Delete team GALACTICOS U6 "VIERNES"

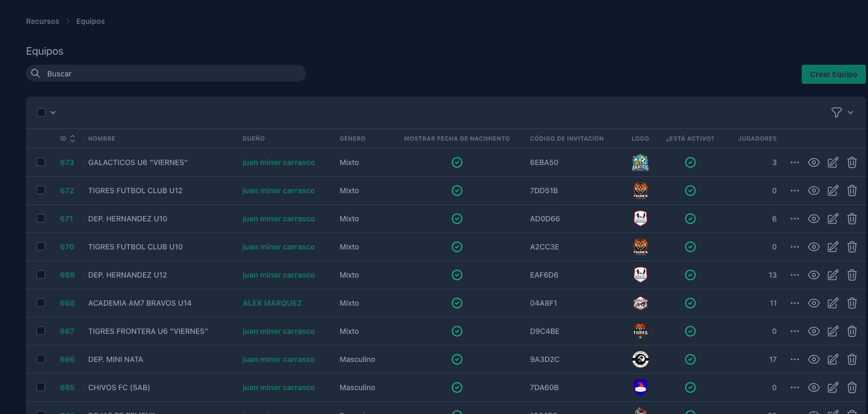852,162
